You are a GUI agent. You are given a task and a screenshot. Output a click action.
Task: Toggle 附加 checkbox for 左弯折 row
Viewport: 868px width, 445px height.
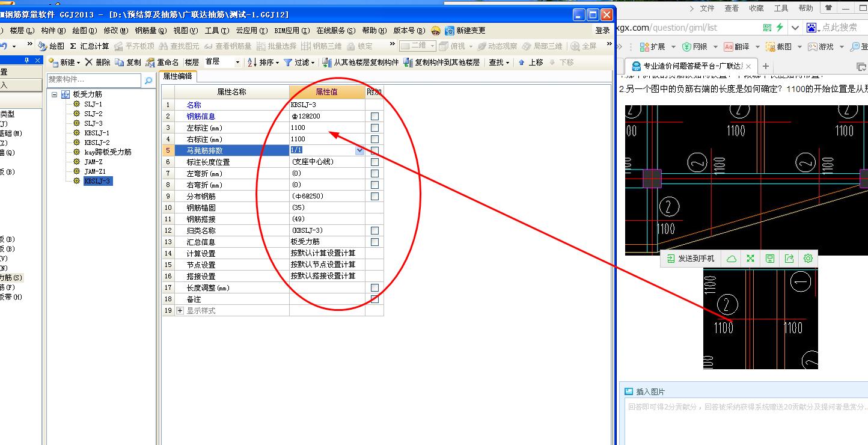[x=374, y=174]
